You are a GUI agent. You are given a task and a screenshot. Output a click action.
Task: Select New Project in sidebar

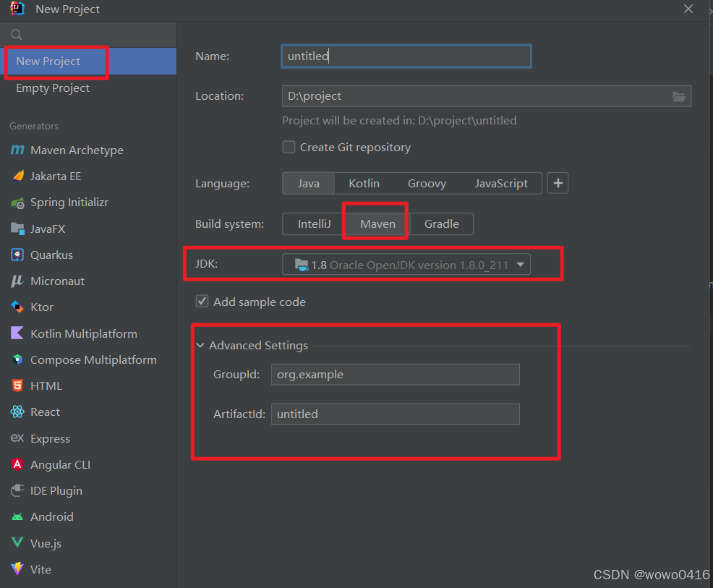click(x=88, y=61)
